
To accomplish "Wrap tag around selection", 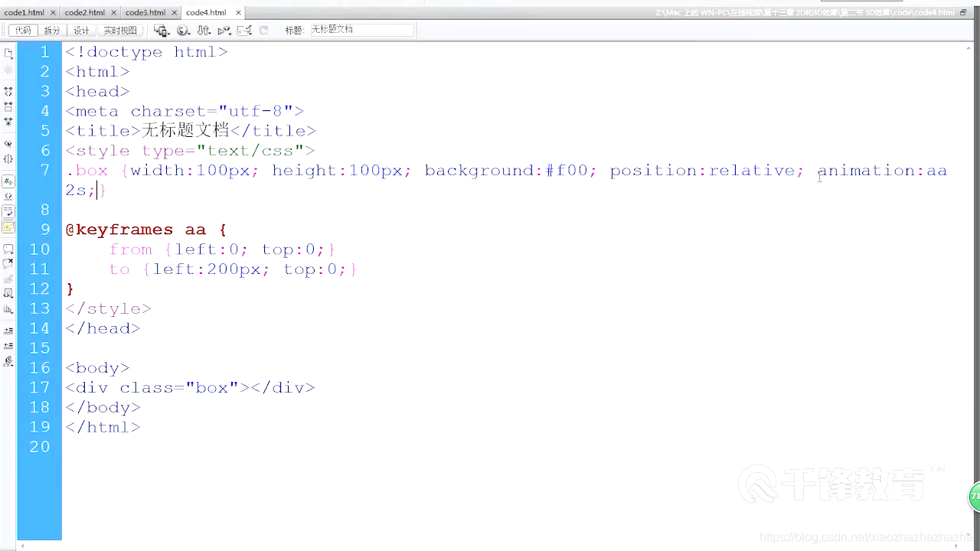I will pyautogui.click(x=8, y=279).
